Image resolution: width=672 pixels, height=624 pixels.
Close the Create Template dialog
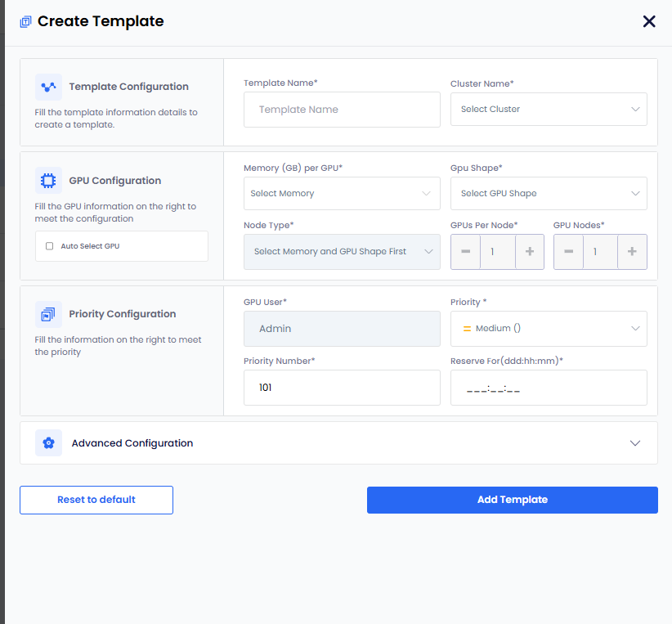(x=649, y=21)
